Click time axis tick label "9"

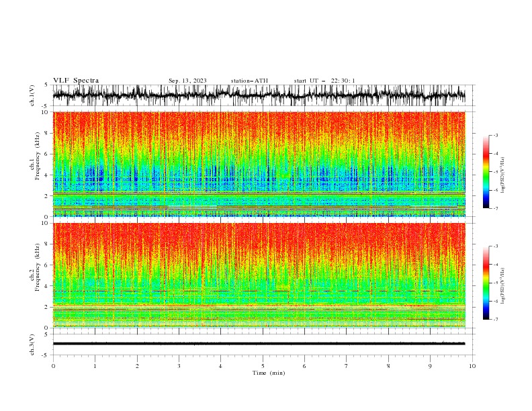(430, 366)
